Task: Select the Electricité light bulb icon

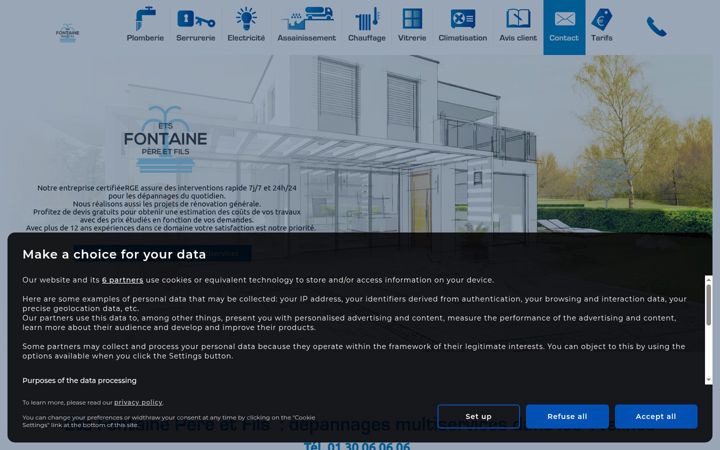Action: click(246, 19)
